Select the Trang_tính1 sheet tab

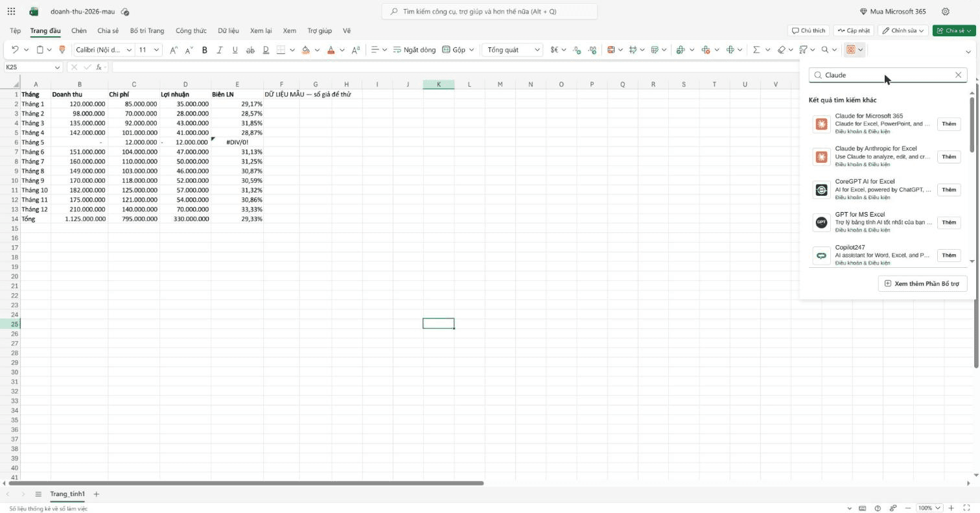tap(67, 494)
